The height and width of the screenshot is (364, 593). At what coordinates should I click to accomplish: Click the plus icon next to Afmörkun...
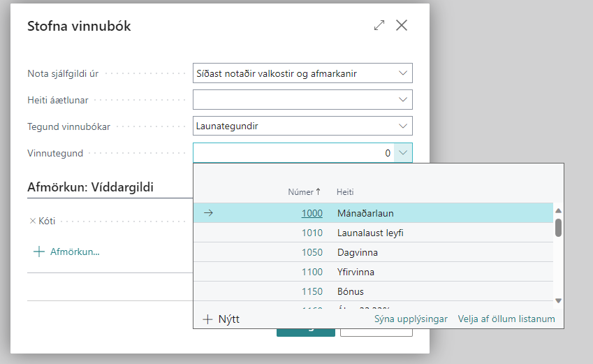(x=39, y=252)
